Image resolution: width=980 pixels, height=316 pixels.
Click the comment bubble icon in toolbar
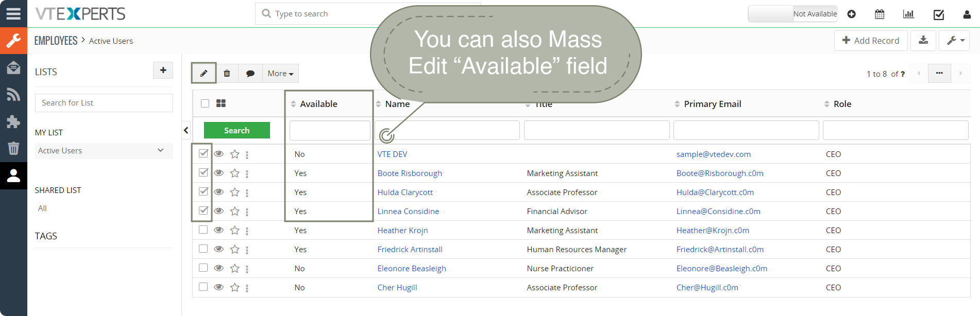[x=250, y=74]
